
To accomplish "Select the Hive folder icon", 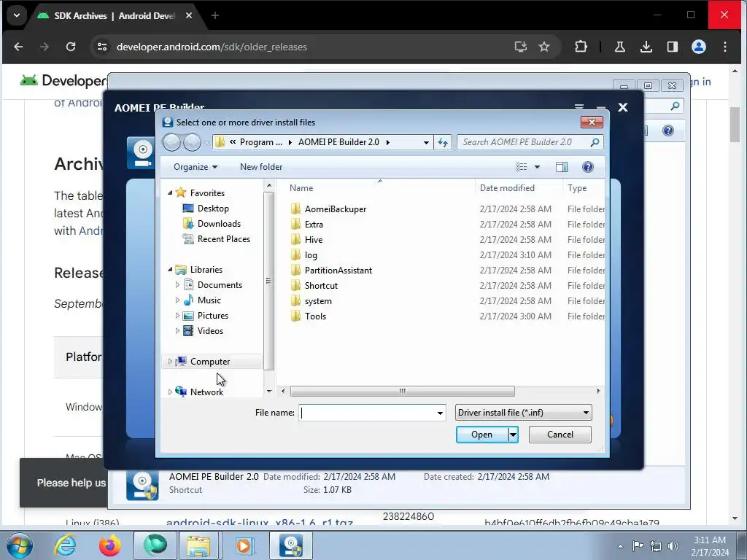I will [x=296, y=239].
